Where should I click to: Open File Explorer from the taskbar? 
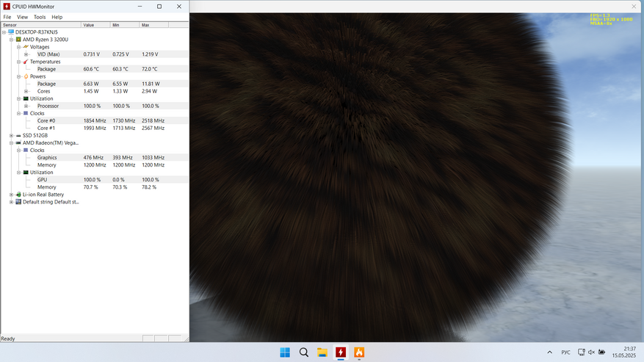322,352
